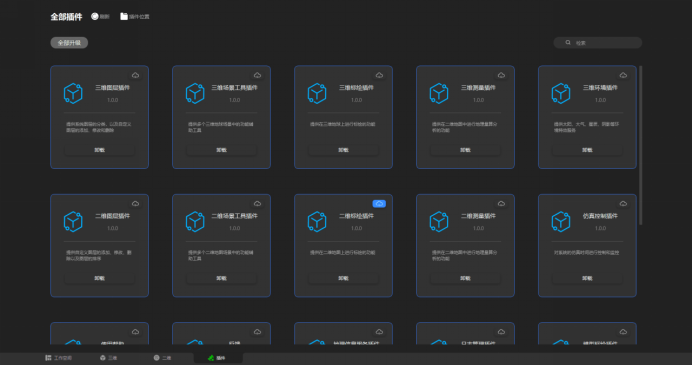The height and width of the screenshot is (365, 693).
Task: Click the cube logo of 三维测量插件
Action: coord(439,93)
